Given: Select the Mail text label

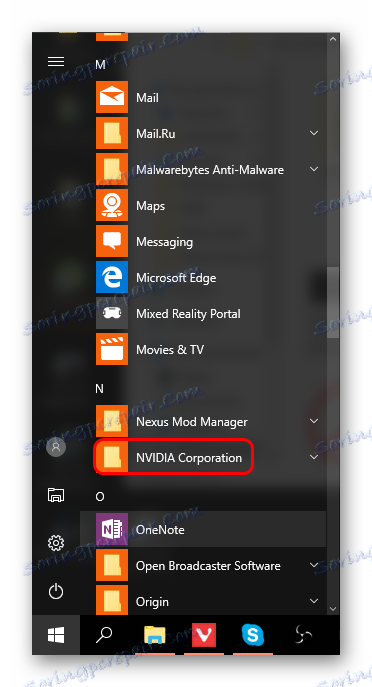Looking at the screenshot, I should tap(147, 98).
